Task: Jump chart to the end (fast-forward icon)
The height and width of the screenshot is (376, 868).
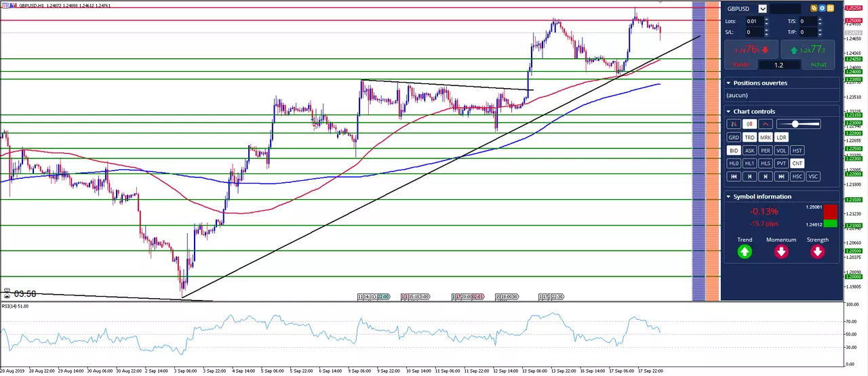Action: pyautogui.click(x=781, y=176)
